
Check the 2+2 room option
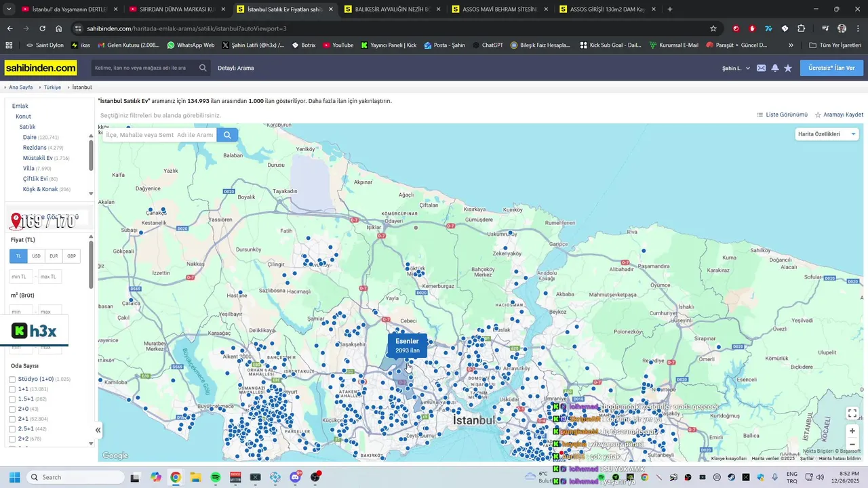click(12, 439)
